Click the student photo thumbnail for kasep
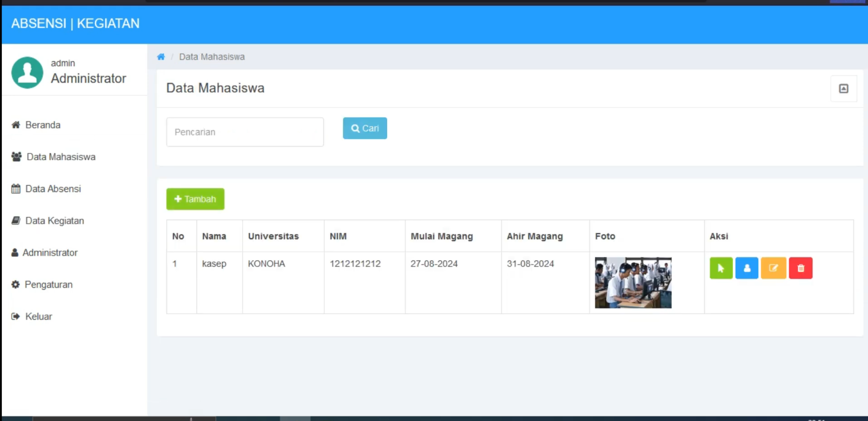Screen dimensions: 868x421 [x=633, y=283]
